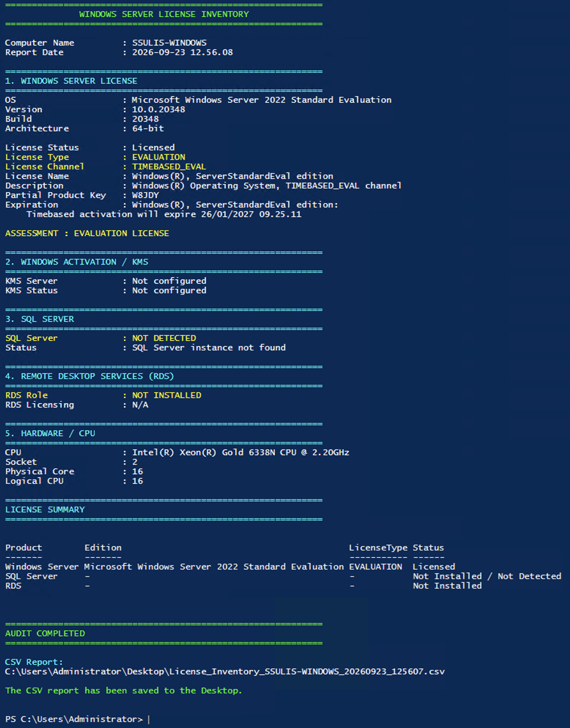The height and width of the screenshot is (728, 570).
Task: Click the 'CSV Report:' label
Action: [34, 662]
